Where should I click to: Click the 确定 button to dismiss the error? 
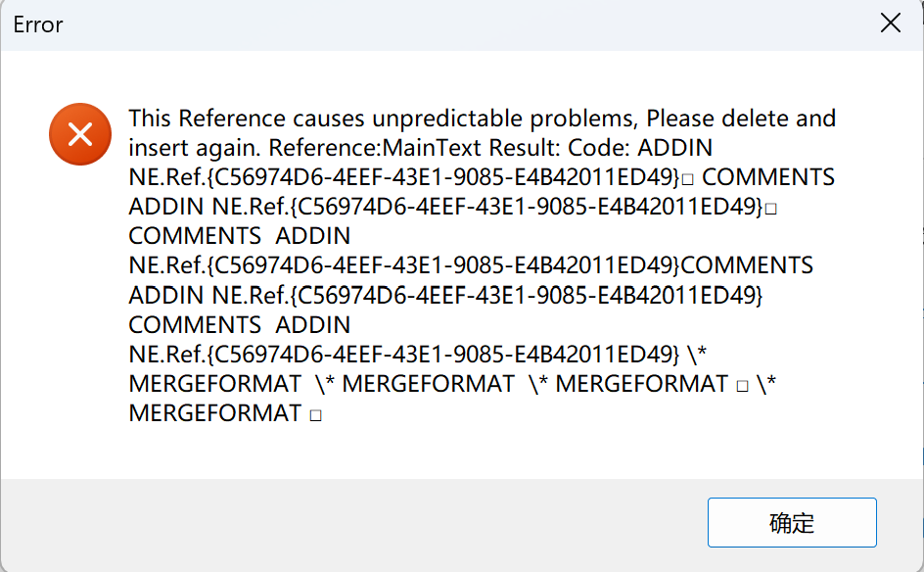click(x=791, y=523)
